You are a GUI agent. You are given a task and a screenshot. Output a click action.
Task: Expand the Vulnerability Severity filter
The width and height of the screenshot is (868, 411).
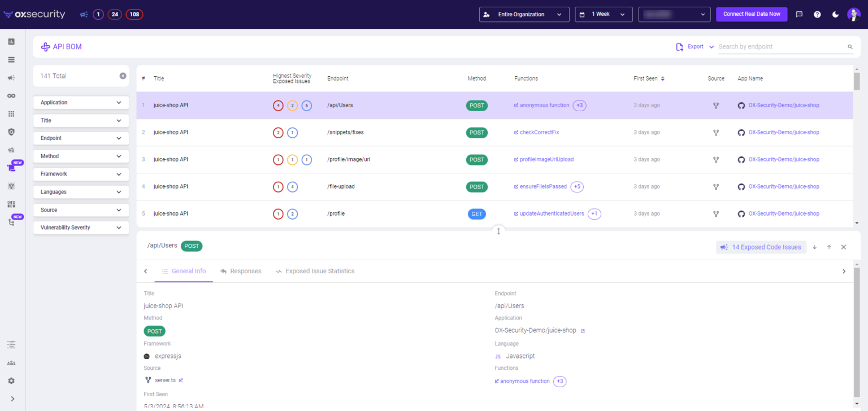coord(81,227)
